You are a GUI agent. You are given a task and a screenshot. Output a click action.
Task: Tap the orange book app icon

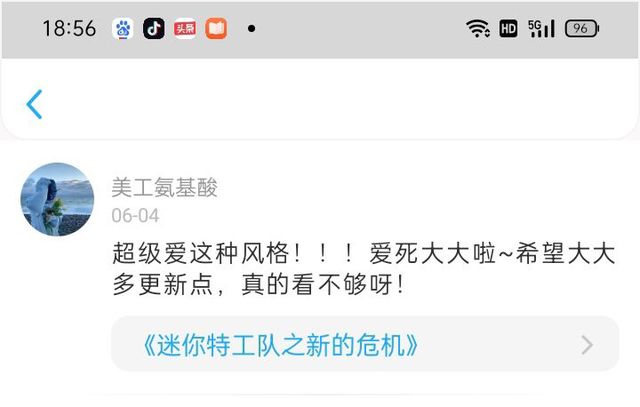216,29
